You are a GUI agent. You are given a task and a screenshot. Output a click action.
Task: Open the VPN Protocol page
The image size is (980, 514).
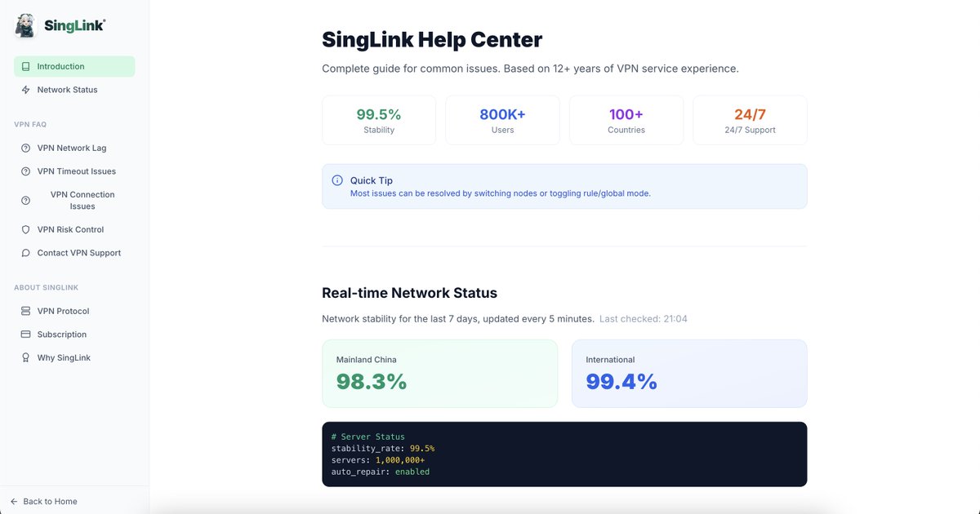click(74, 312)
